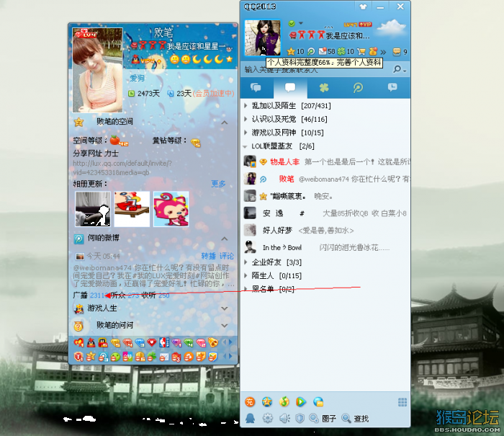This screenshot has height=436, width=504.
Task: Click the 更多 albums link
Action: coord(218,184)
